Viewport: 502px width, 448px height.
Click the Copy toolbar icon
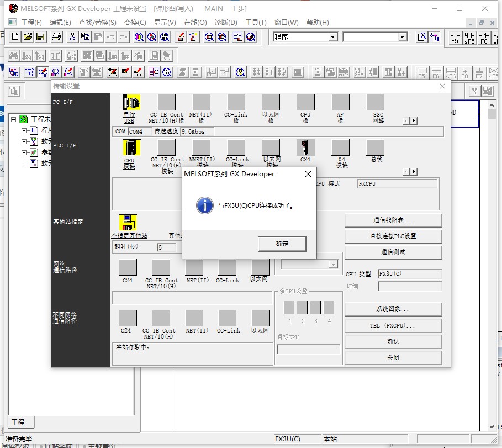pyautogui.click(x=85, y=37)
